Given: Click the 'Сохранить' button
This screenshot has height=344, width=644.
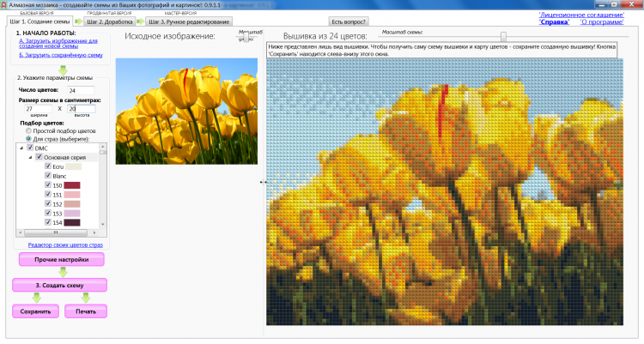Looking at the screenshot, I should point(35,311).
